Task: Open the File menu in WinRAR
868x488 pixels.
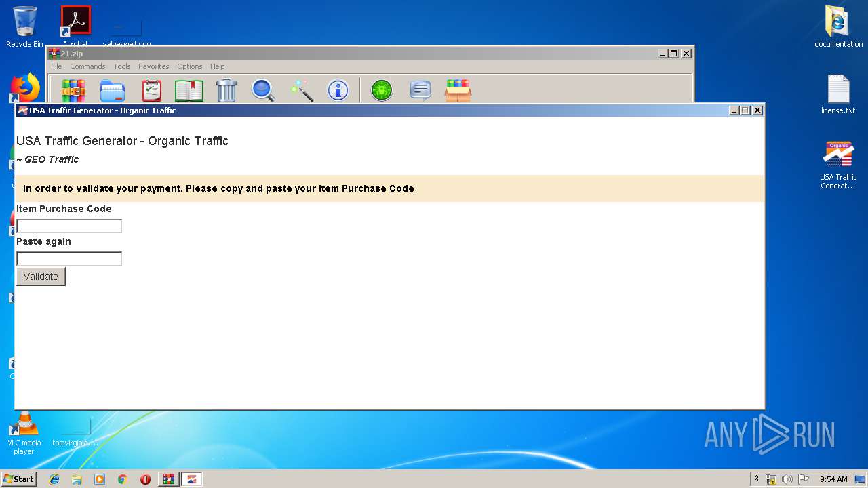Action: tap(56, 66)
